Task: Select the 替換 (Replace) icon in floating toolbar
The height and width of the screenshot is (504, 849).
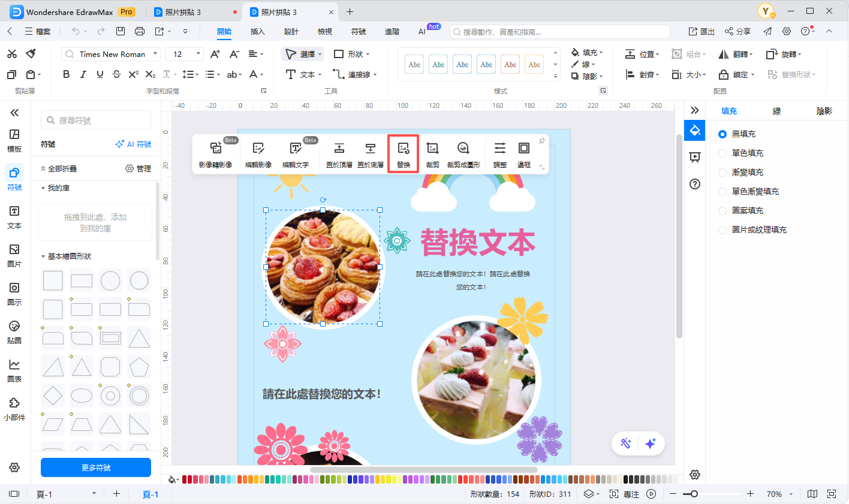Action: click(x=403, y=153)
